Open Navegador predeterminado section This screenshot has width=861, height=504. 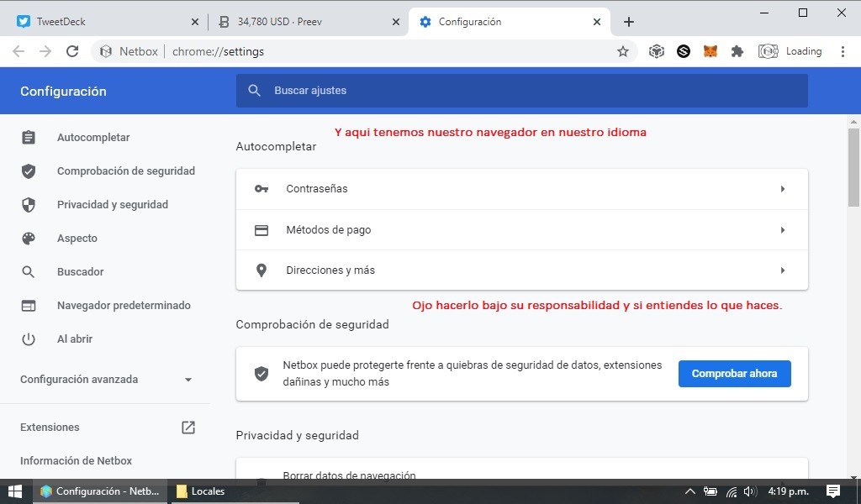point(124,306)
